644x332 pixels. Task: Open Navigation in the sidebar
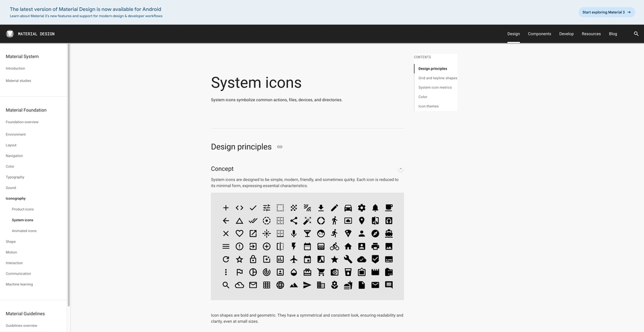(x=14, y=156)
